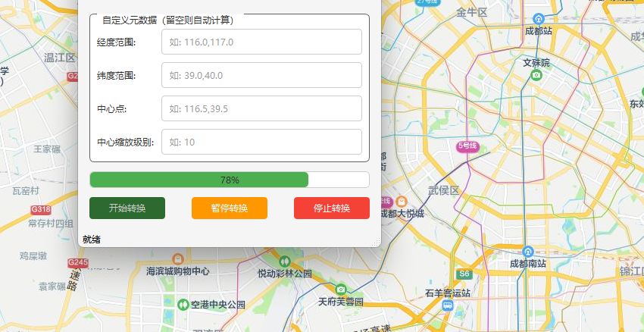Click the 成都南站 station icon
Screen dimensions: 644x332
tap(528, 252)
